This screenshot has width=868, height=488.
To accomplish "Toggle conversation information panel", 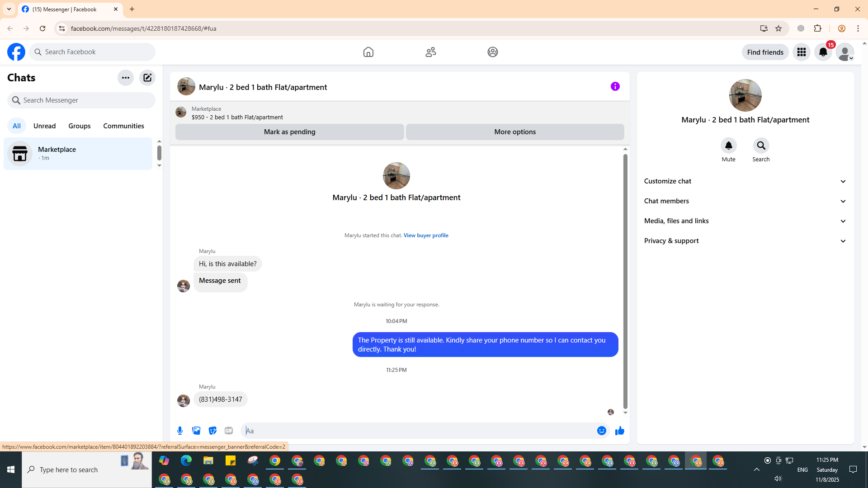I will pos(615,86).
